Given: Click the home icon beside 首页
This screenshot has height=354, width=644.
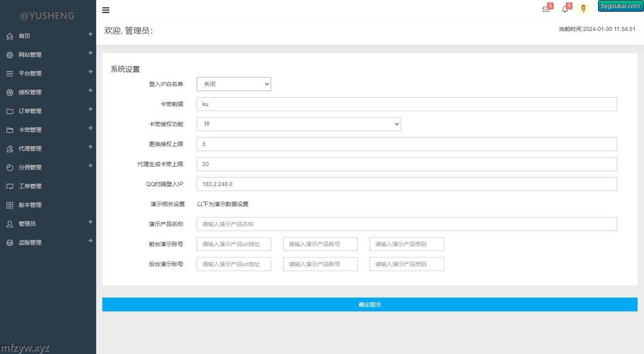Looking at the screenshot, I should pyautogui.click(x=10, y=36).
